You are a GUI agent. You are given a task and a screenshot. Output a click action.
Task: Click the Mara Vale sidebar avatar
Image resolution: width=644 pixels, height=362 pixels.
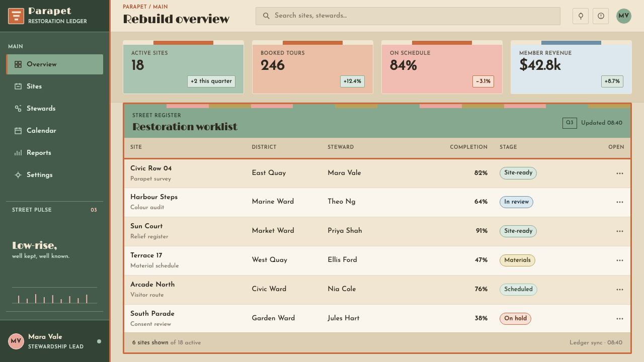16,341
